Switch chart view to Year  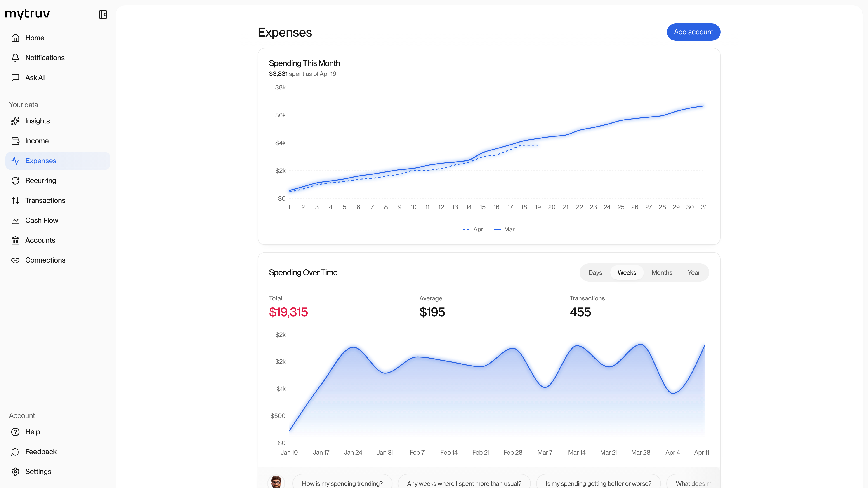(694, 272)
